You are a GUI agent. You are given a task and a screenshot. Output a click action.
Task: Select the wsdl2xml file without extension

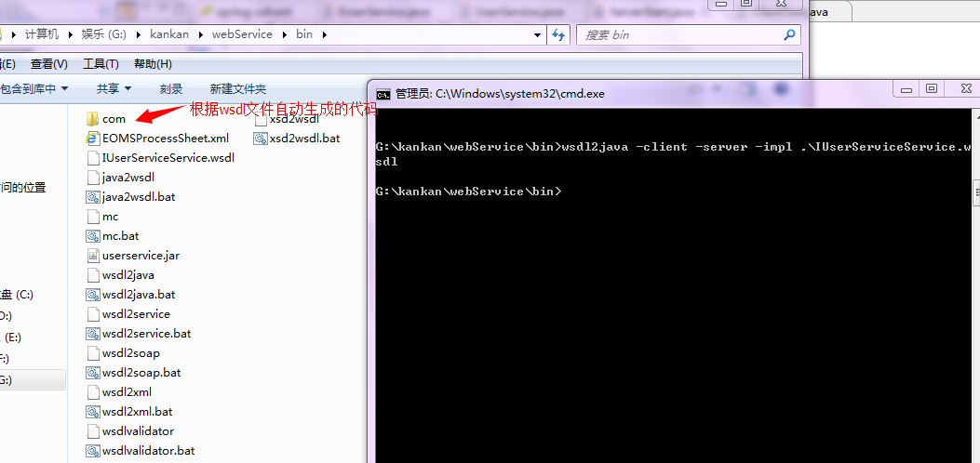pyautogui.click(x=127, y=391)
